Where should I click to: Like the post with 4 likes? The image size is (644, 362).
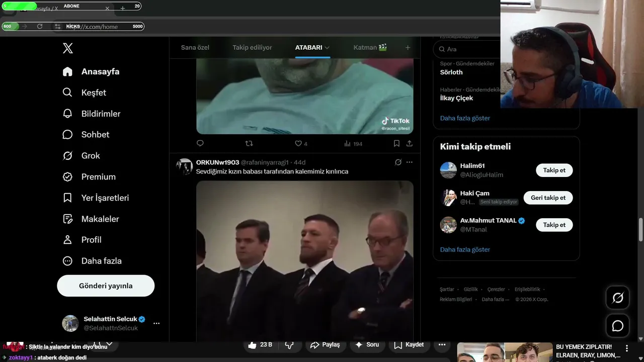pyautogui.click(x=301, y=144)
